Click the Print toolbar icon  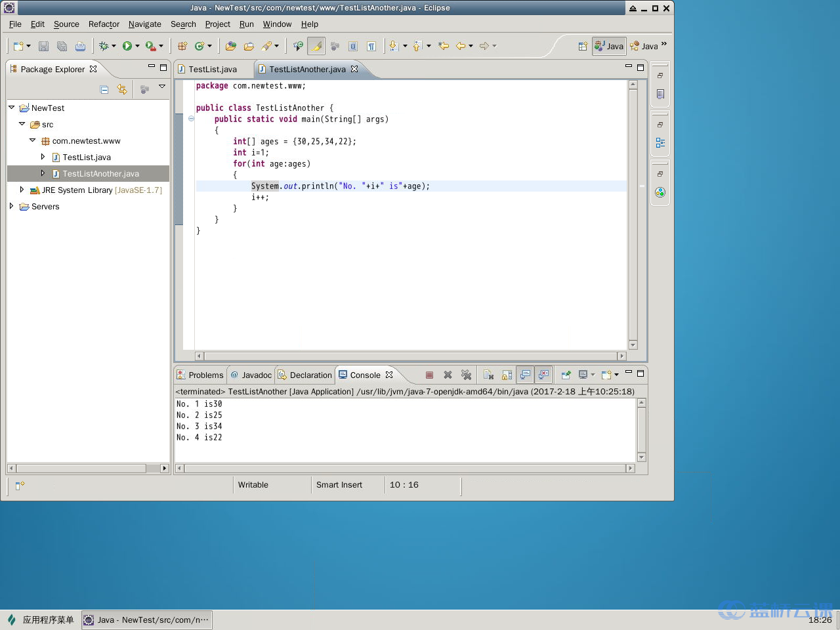coord(80,46)
